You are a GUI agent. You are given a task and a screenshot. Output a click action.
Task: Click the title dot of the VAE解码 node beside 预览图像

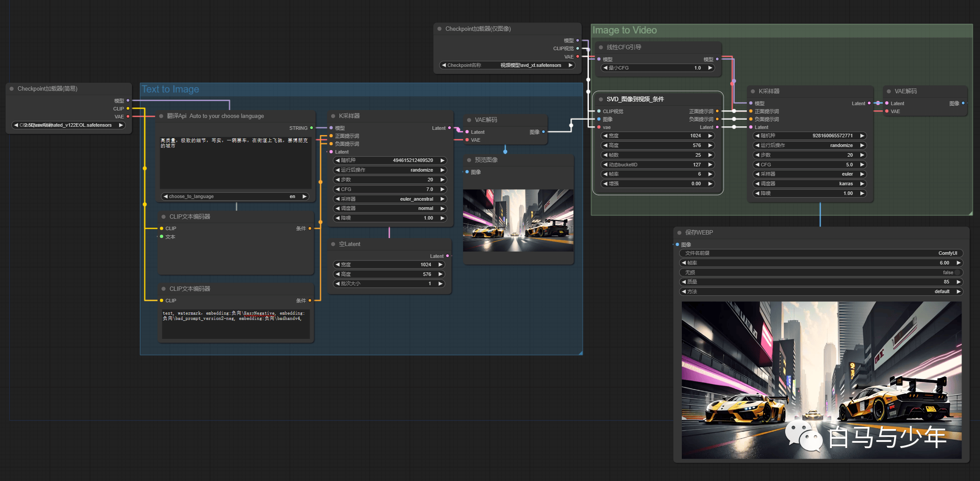469,120
